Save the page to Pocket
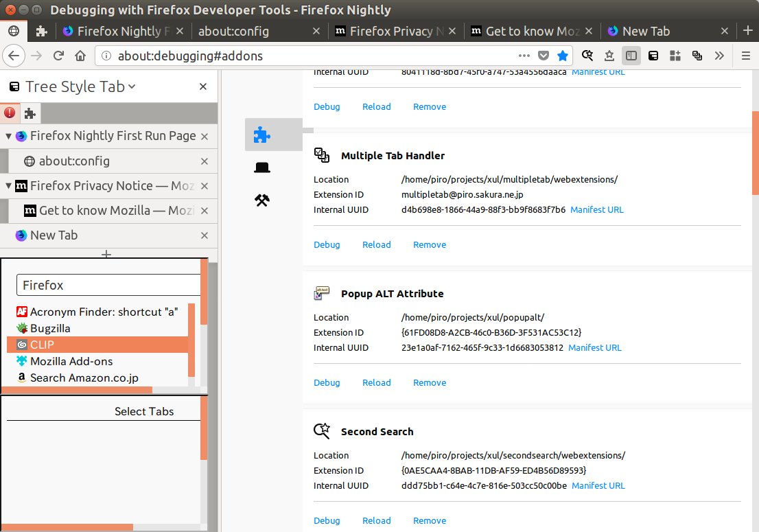 544,56
